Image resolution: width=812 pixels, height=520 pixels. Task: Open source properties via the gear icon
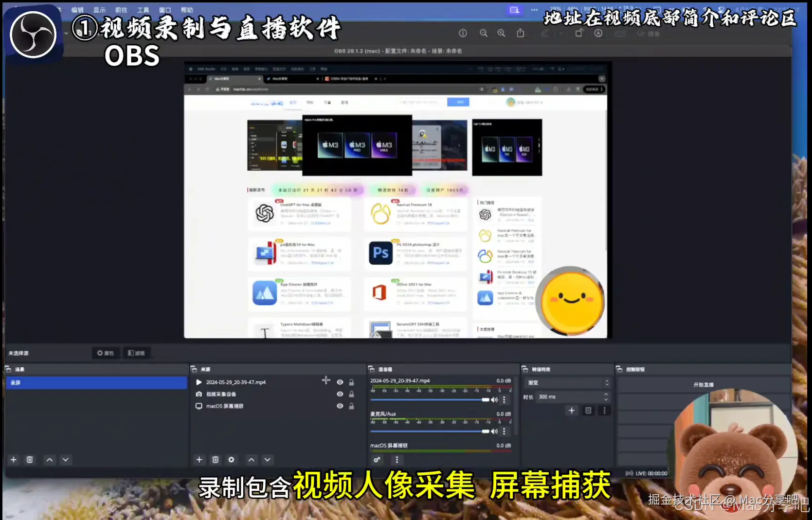coord(231,459)
